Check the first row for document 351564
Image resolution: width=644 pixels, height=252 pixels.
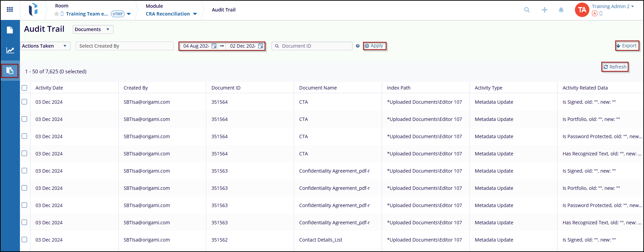[24, 102]
